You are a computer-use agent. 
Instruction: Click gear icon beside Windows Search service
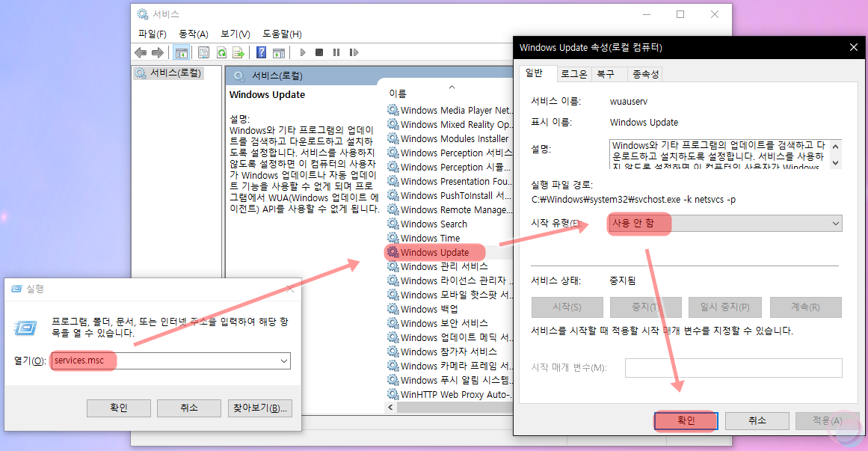pyautogui.click(x=393, y=224)
